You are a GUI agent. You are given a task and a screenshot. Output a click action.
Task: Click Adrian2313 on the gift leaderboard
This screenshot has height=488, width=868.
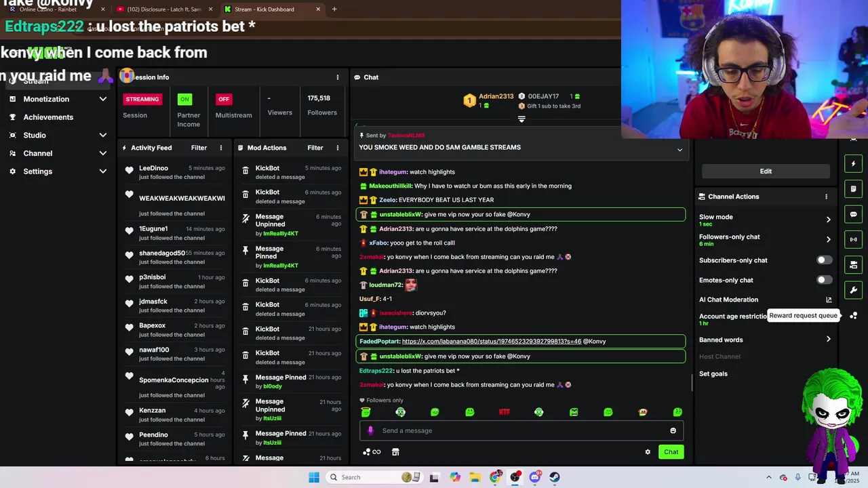tap(496, 96)
